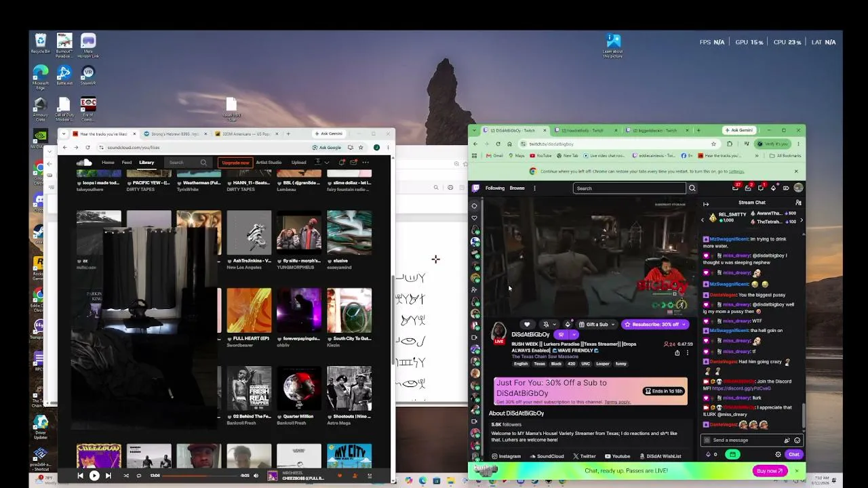Click Resubscribe: 30% off button
This screenshot has width=868, height=488.
[655, 324]
